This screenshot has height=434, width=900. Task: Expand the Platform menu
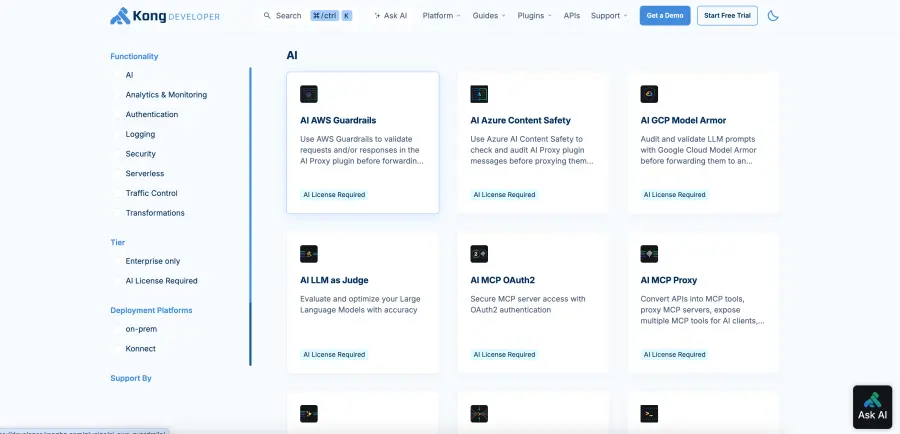point(441,16)
